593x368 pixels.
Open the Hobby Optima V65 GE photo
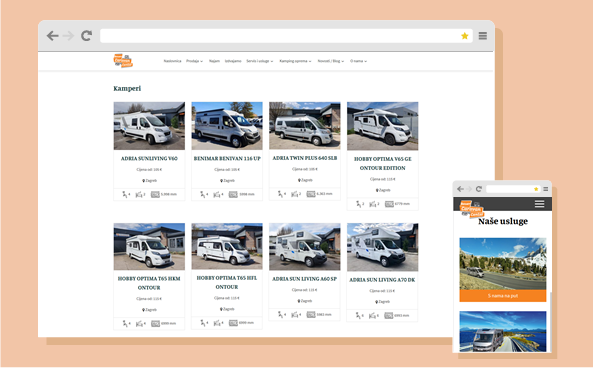point(383,126)
